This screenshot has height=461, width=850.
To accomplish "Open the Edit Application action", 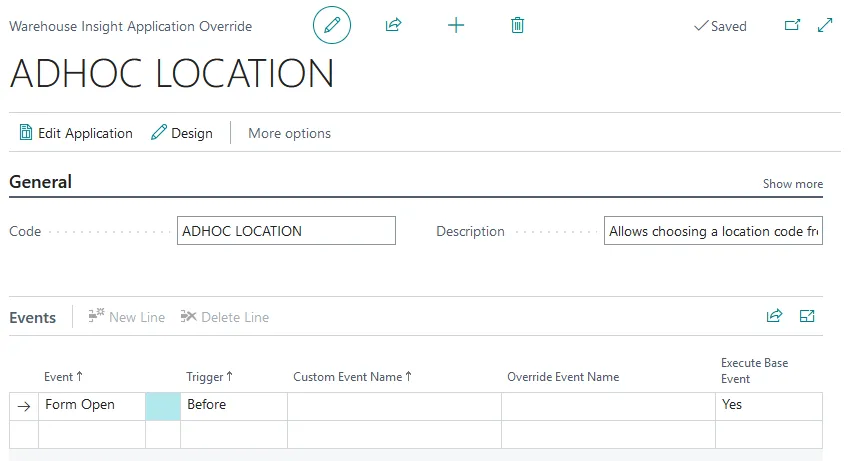I will coord(76,133).
